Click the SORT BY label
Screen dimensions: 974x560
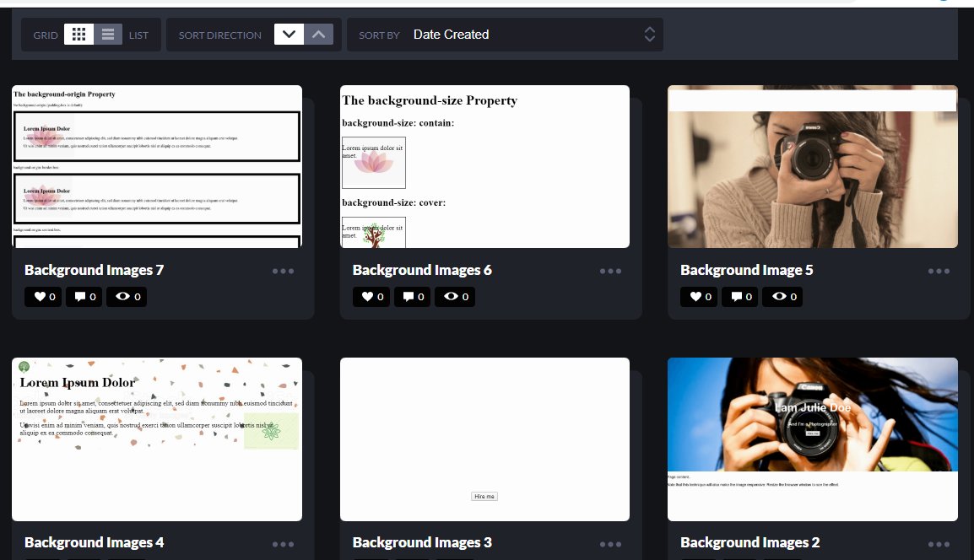click(x=379, y=35)
